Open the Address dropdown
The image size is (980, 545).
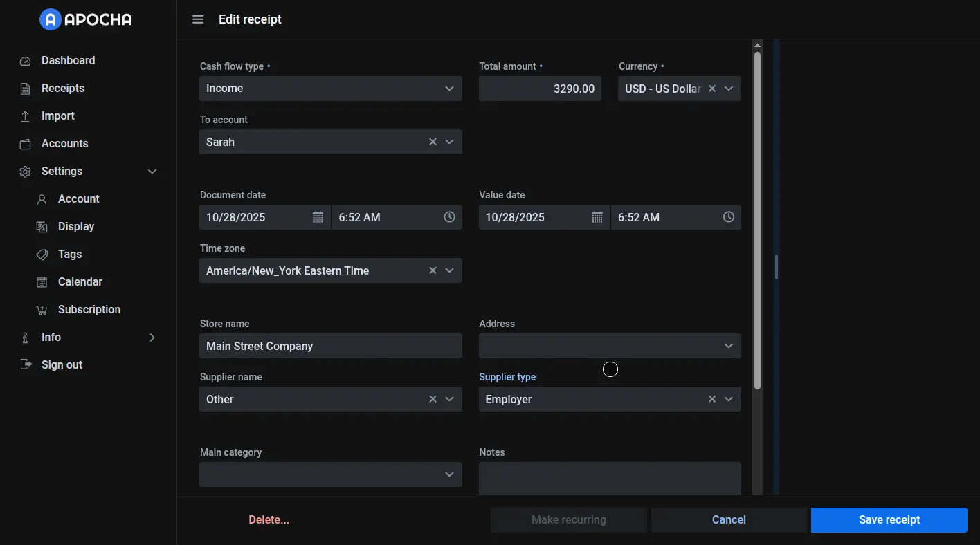point(728,346)
